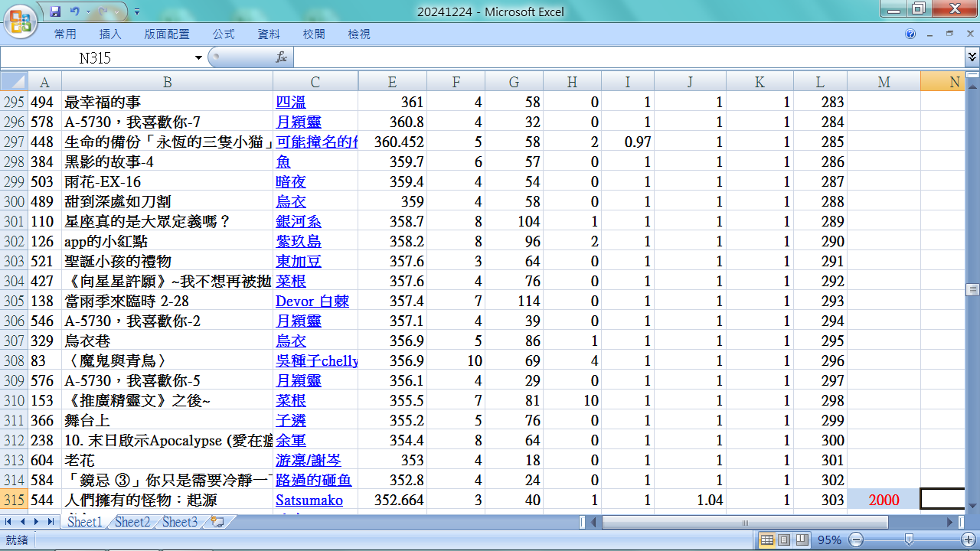Select the cell showing 360.452
This screenshot has height=551, width=980.
[x=392, y=142]
